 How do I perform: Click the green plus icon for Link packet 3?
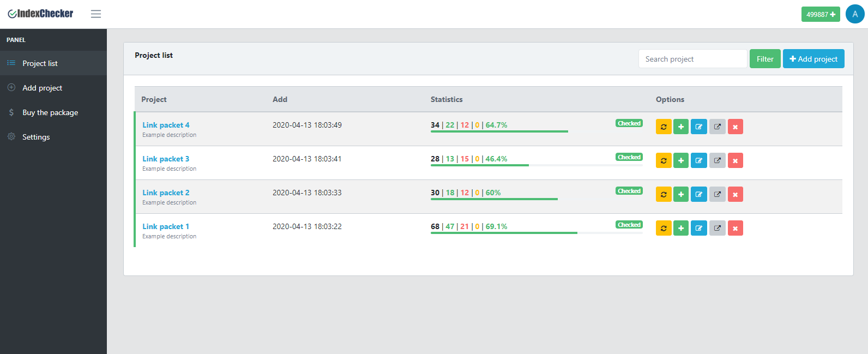coord(681,160)
